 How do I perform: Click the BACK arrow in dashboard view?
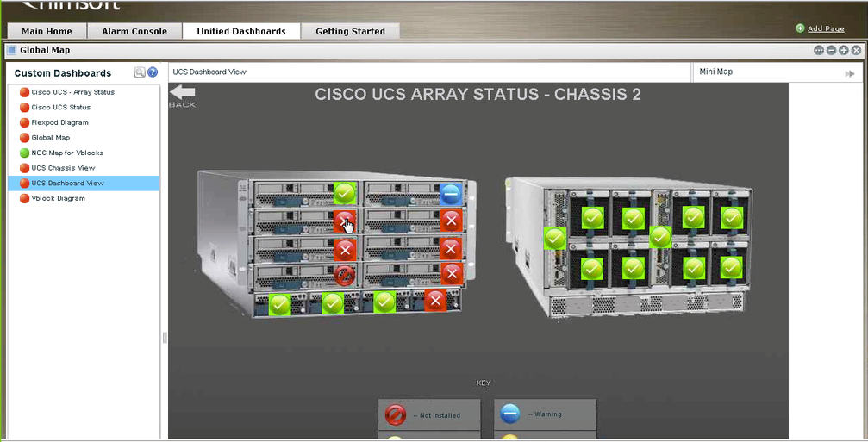pyautogui.click(x=182, y=94)
